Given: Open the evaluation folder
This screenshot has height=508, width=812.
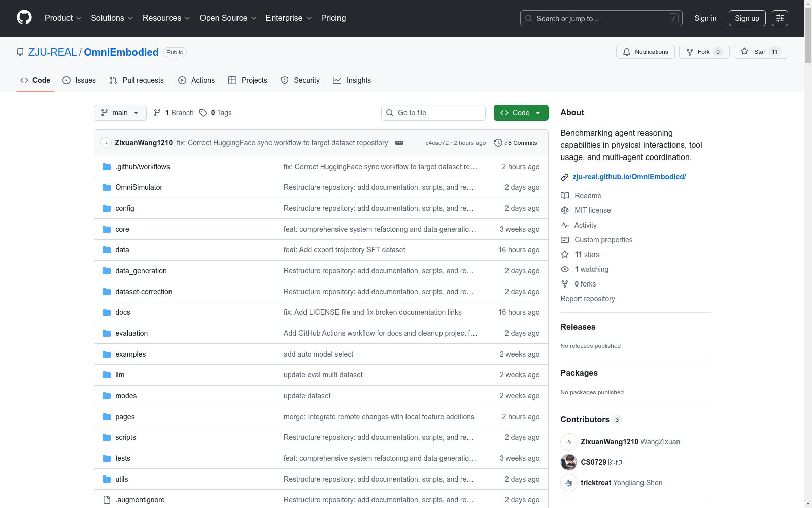Looking at the screenshot, I should 131,333.
